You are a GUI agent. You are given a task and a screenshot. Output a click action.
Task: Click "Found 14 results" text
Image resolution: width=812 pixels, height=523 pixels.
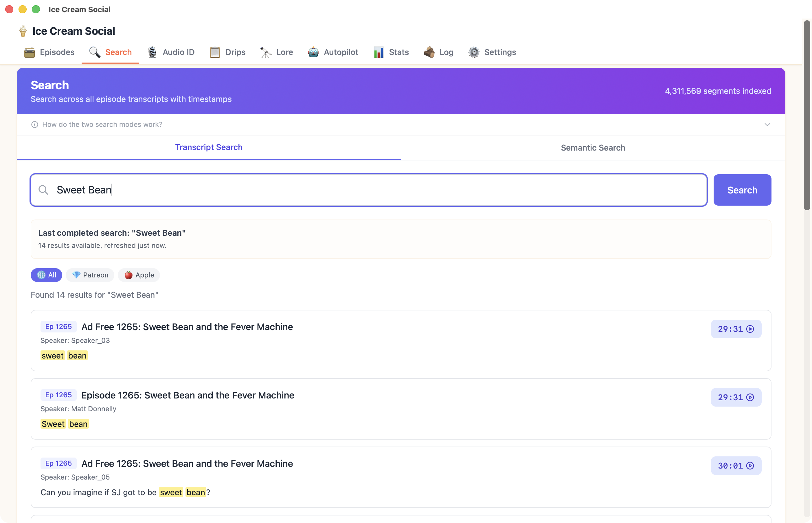click(x=95, y=295)
